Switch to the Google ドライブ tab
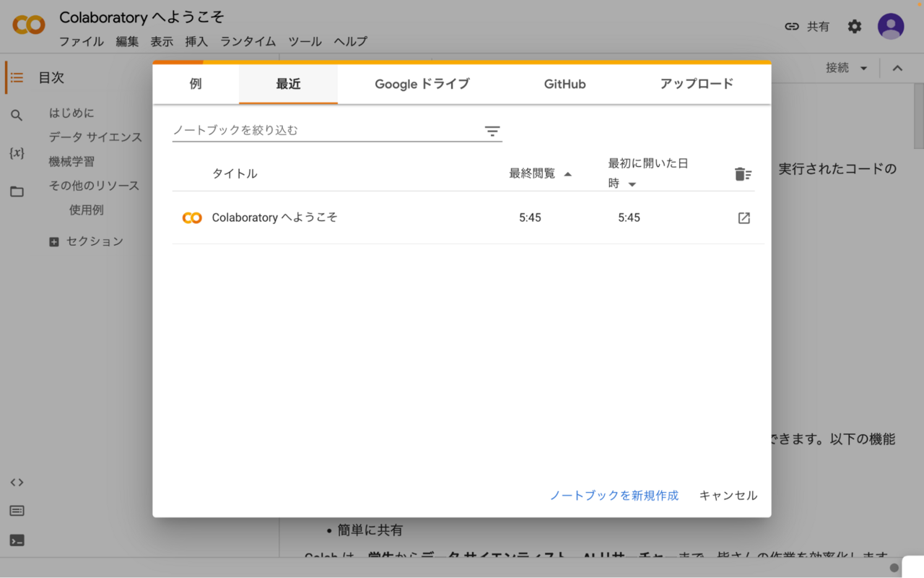 422,84
